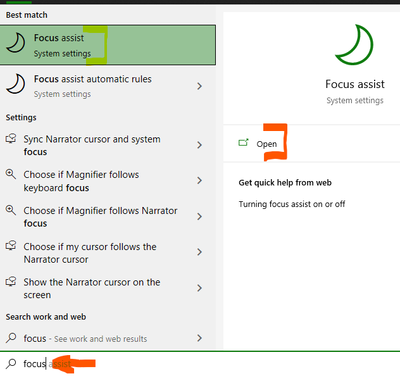Click magnifier icon for Narrator focus setting
Viewport: 400px width, 376px height.
(11, 210)
